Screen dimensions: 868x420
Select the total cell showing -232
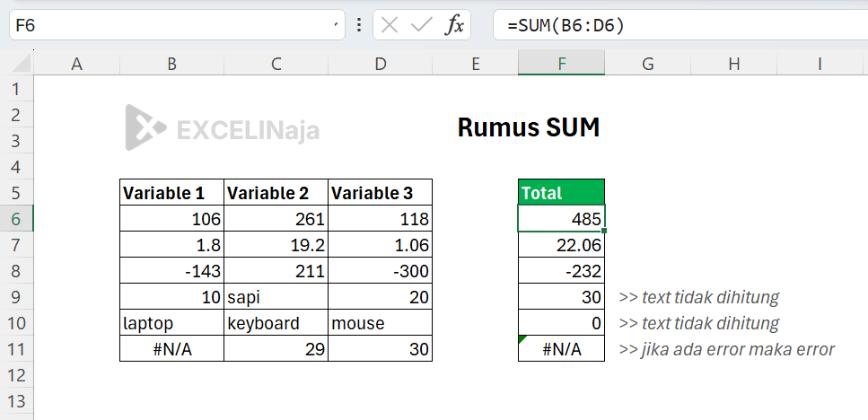pyautogui.click(x=561, y=271)
